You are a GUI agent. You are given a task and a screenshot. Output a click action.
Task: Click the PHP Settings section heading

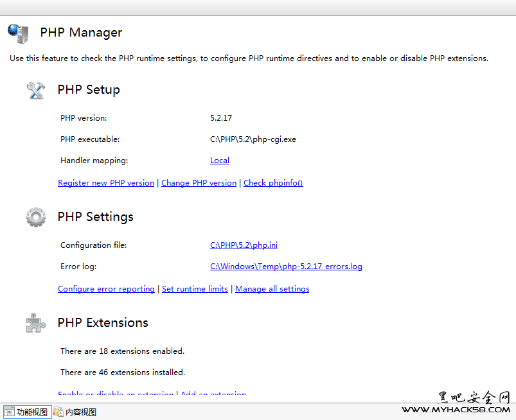(x=96, y=217)
